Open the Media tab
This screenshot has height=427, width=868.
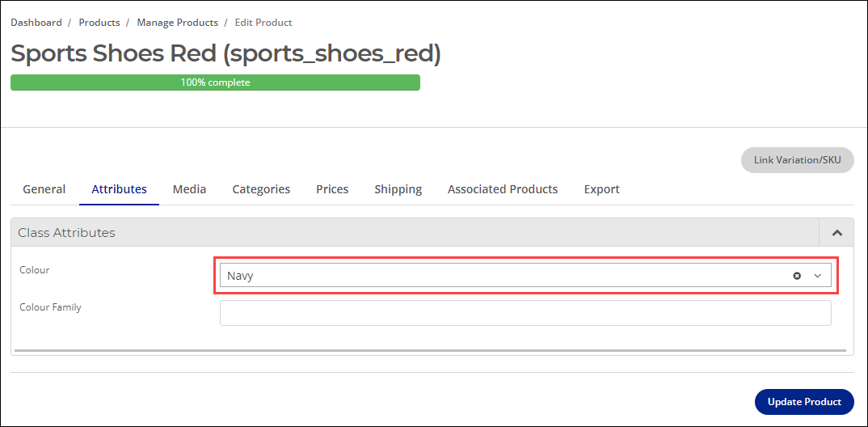coord(189,189)
